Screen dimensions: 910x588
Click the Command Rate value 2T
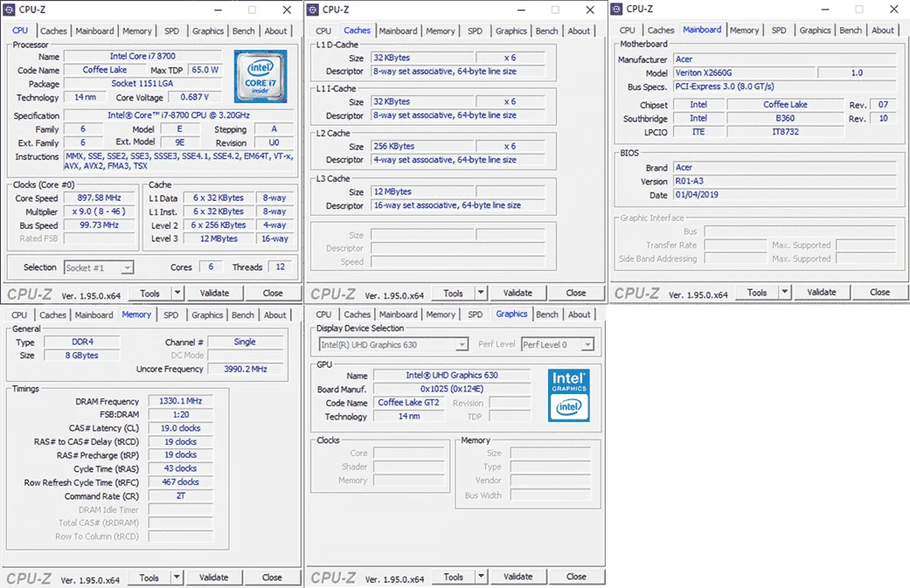click(180, 495)
